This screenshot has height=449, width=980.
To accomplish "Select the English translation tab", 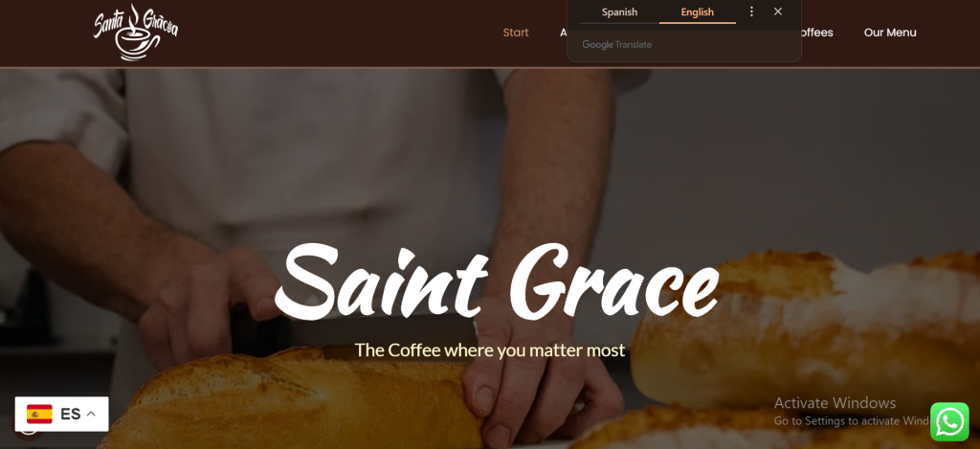I will tap(698, 11).
